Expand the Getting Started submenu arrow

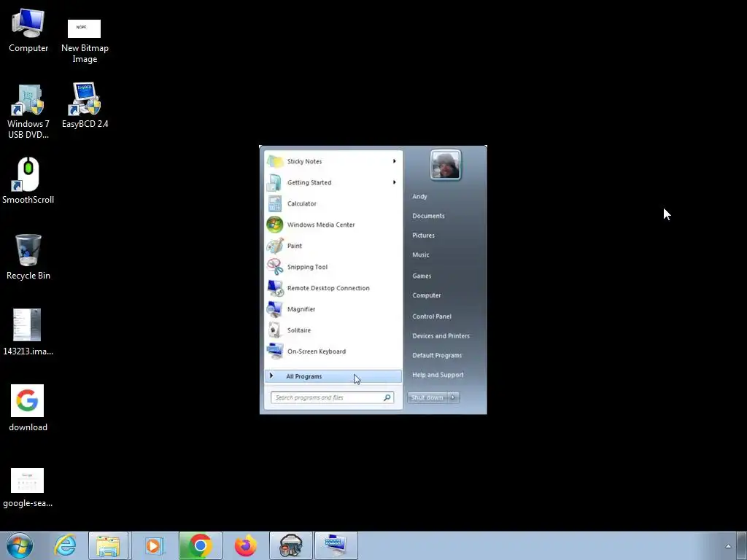(395, 182)
